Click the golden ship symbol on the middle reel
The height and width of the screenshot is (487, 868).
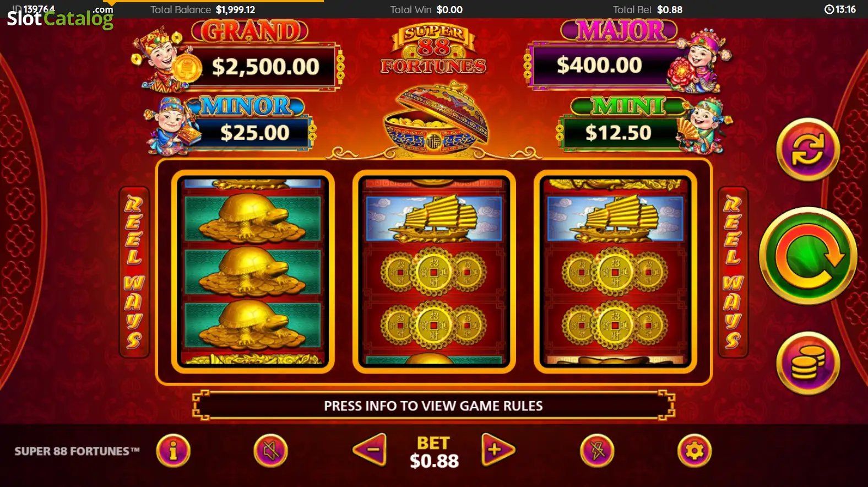click(x=434, y=218)
